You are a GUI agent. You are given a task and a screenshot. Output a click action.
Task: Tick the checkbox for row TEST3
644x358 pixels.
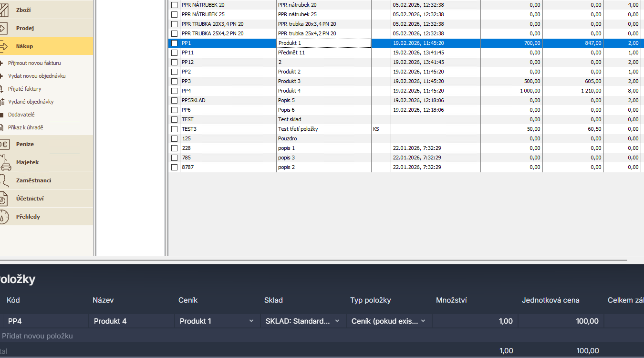tap(174, 129)
